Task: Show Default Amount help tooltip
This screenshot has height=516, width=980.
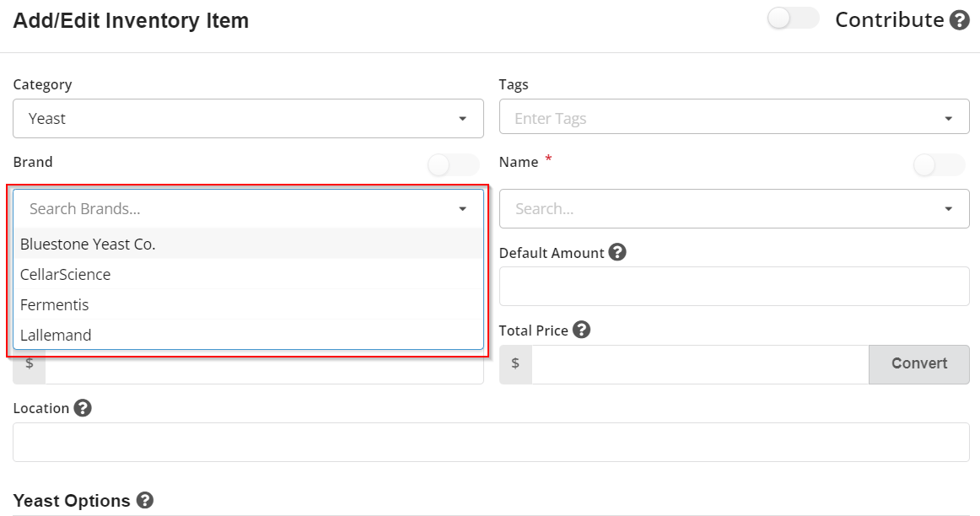Action: 617,252
